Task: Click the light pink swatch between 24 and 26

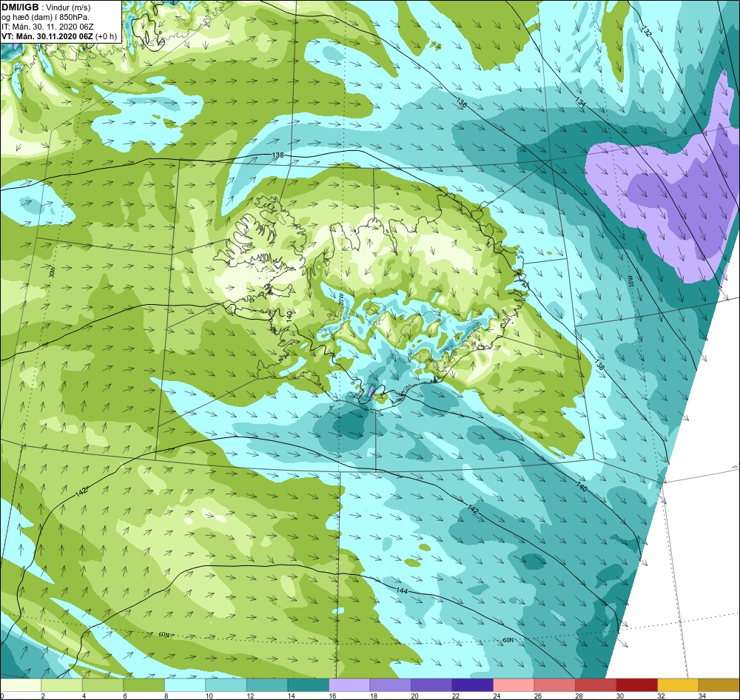Action: (514, 685)
